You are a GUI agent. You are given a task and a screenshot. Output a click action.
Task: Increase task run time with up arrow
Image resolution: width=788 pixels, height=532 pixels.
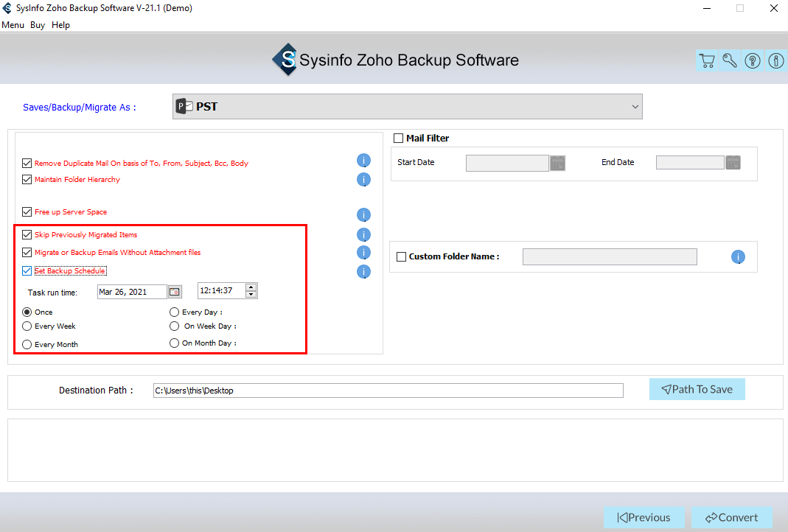pos(251,287)
